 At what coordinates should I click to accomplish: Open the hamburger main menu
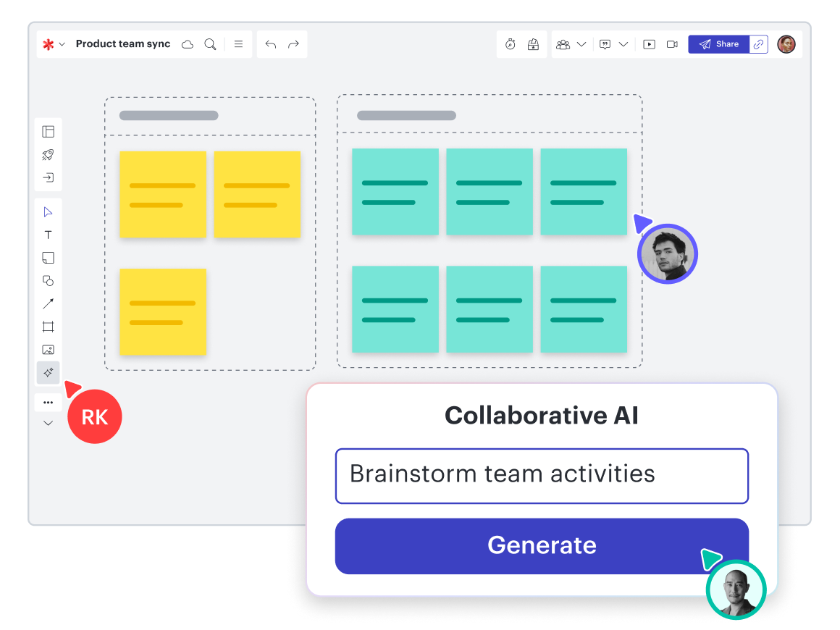238,44
